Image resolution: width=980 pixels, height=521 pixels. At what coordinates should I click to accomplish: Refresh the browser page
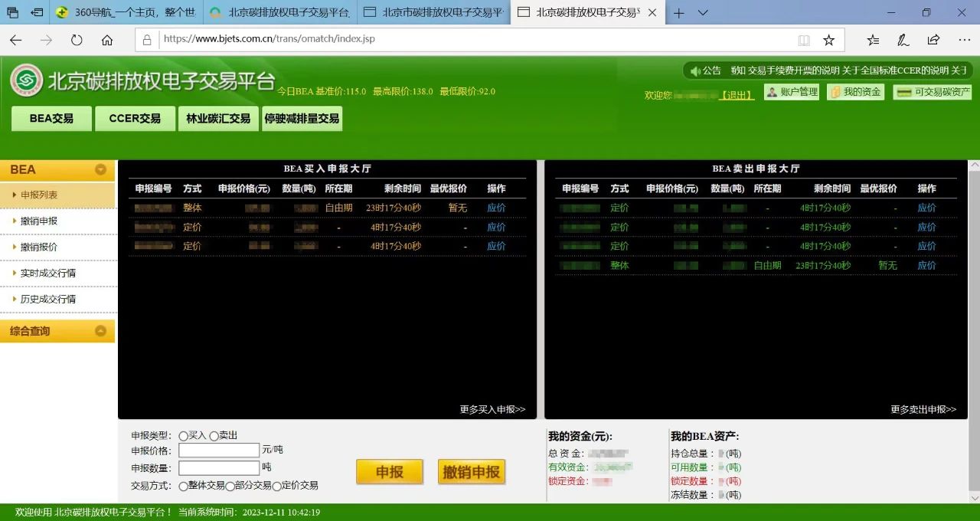pos(77,40)
